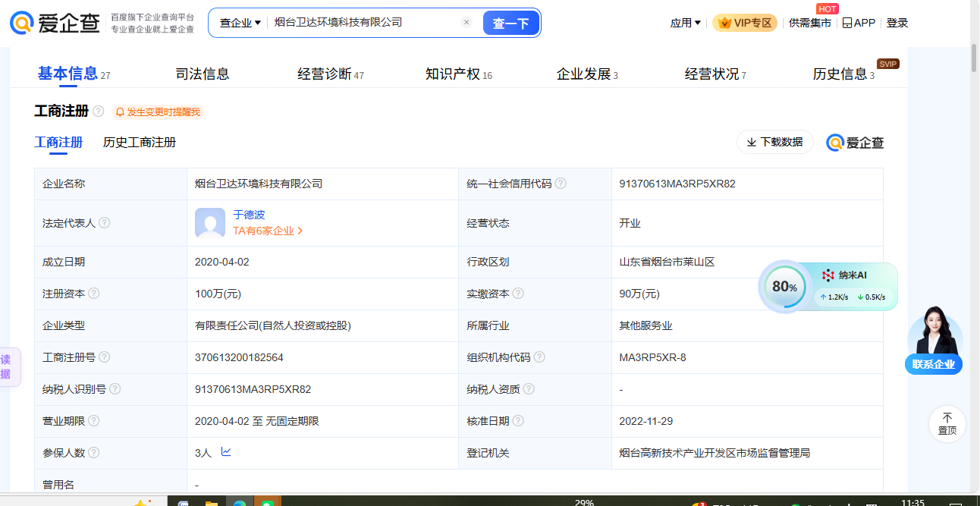Open the 历史工商注册 sub-tab
This screenshot has width=980, height=506.
pyautogui.click(x=140, y=143)
